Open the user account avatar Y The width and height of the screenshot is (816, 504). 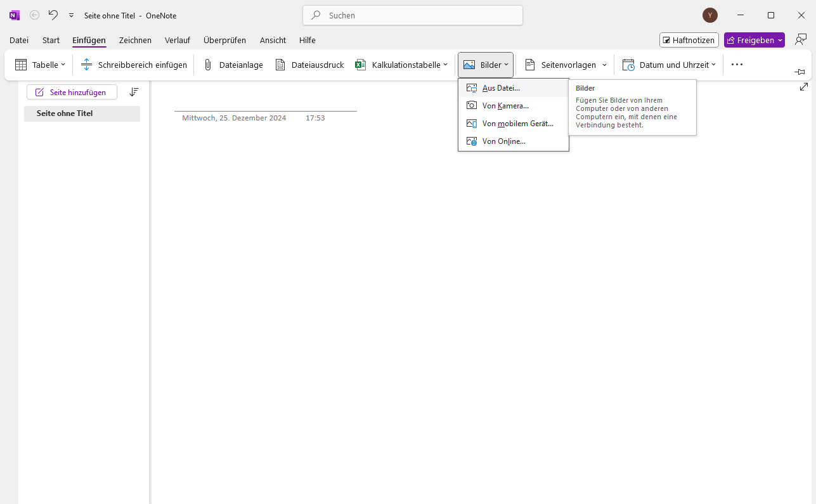tap(710, 15)
